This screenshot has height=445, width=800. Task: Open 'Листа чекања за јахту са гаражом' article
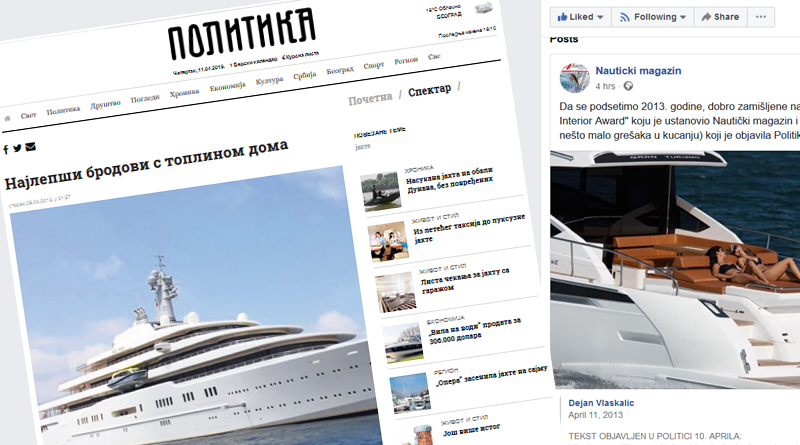pos(465,280)
